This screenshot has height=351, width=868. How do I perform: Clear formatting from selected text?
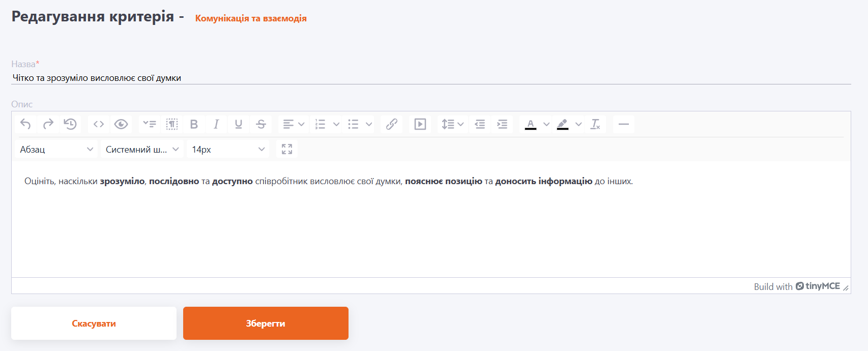pos(595,124)
